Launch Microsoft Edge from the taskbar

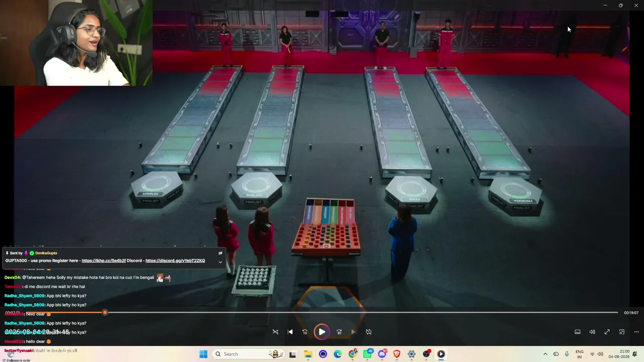[x=338, y=354]
